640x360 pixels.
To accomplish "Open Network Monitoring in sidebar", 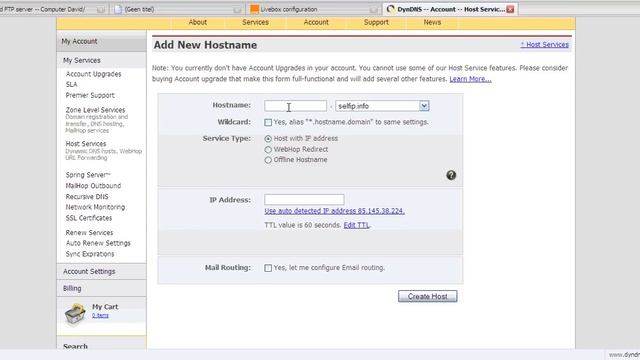I will [95, 207].
